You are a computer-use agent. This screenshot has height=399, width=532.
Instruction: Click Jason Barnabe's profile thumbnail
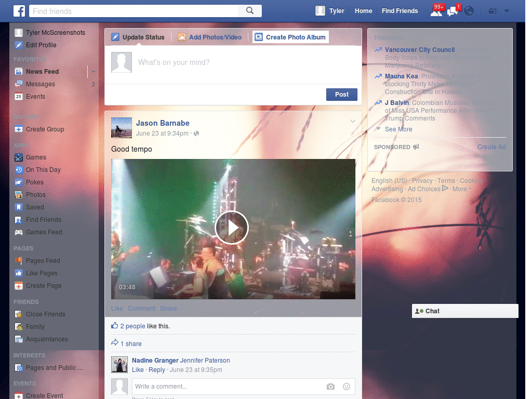tap(122, 128)
